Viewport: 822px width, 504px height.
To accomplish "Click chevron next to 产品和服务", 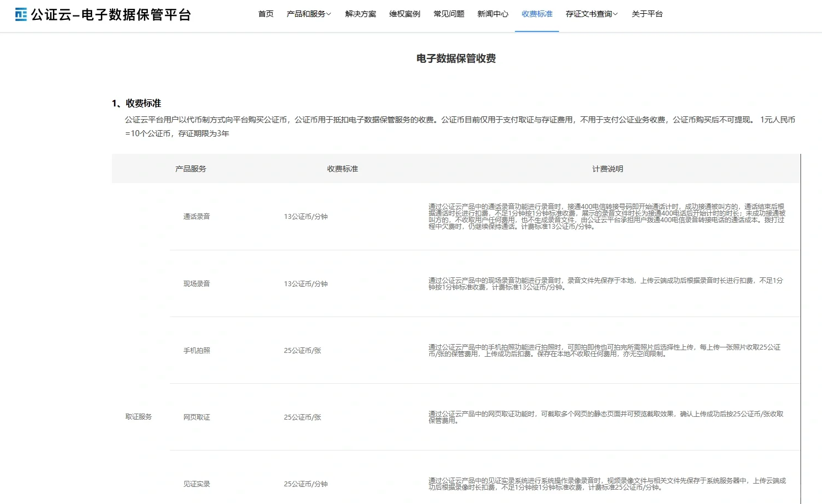I will (329, 14).
